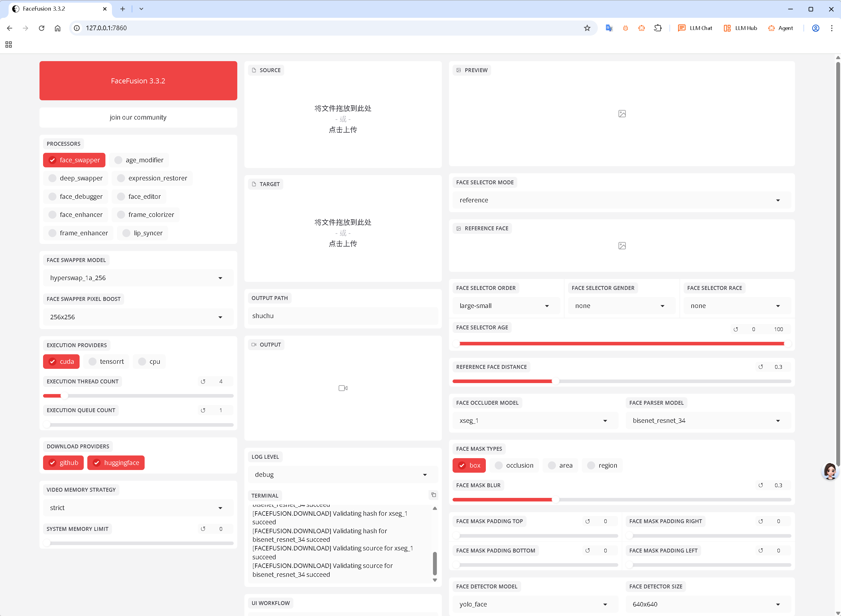Screen dimensions: 841x616
Task: Enable the occlusion face mask type
Action: pyautogui.click(x=514, y=465)
